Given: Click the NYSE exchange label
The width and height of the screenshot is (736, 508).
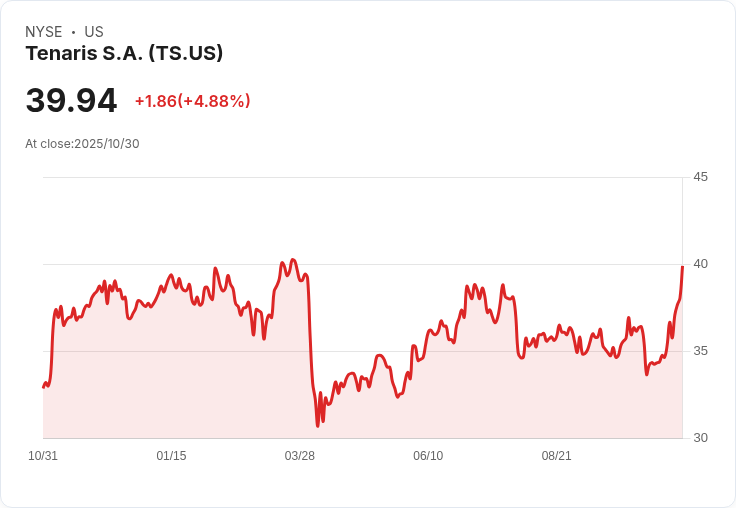Looking at the screenshot, I should click(x=43, y=32).
